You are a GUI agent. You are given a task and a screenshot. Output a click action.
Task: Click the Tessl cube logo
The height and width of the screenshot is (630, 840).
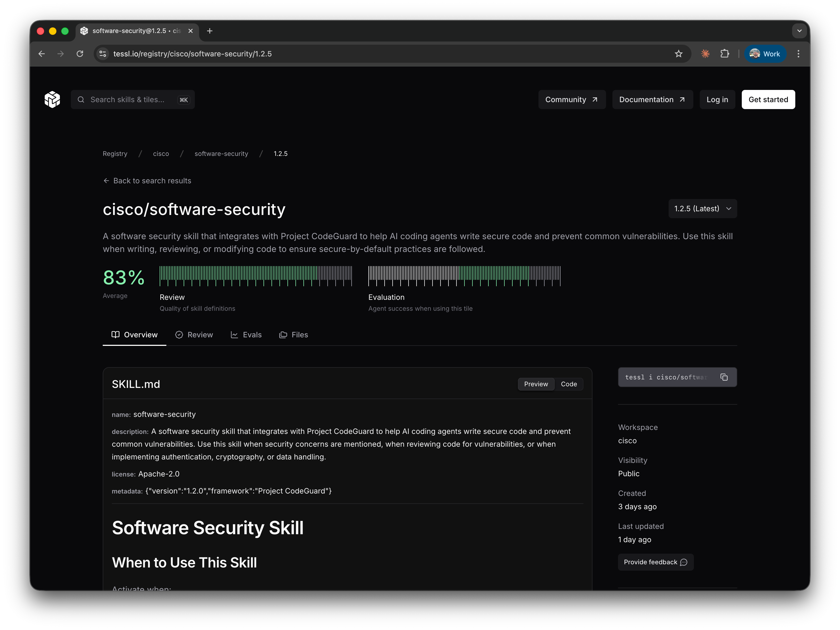[x=52, y=100]
